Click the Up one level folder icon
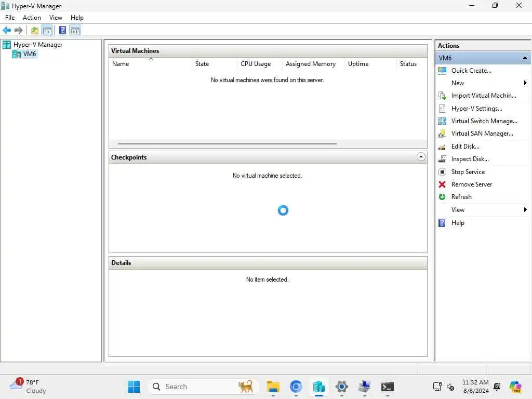This screenshot has height=399, width=532. tap(35, 31)
